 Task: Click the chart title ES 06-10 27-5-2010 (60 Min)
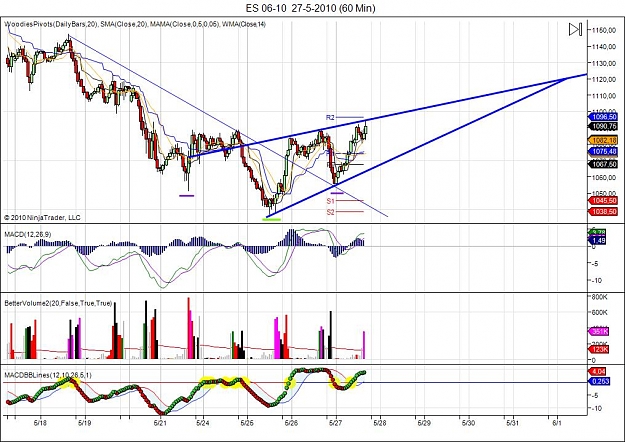tap(310, 8)
